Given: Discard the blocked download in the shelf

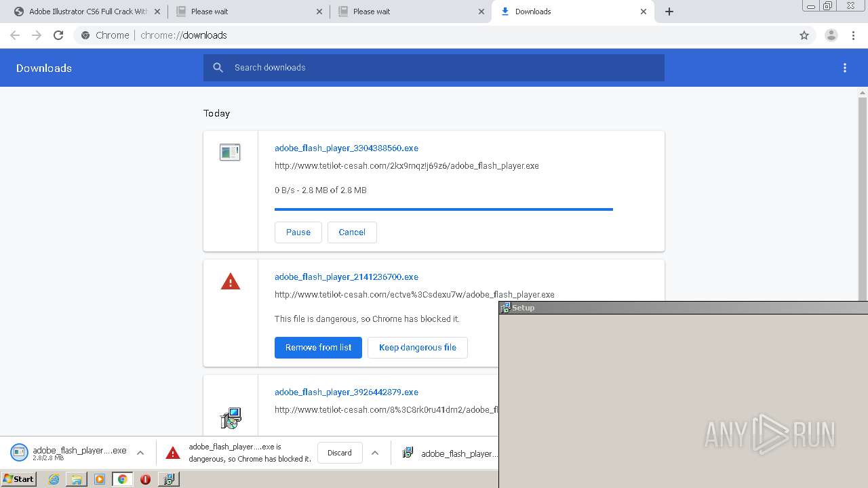Looking at the screenshot, I should [340, 453].
